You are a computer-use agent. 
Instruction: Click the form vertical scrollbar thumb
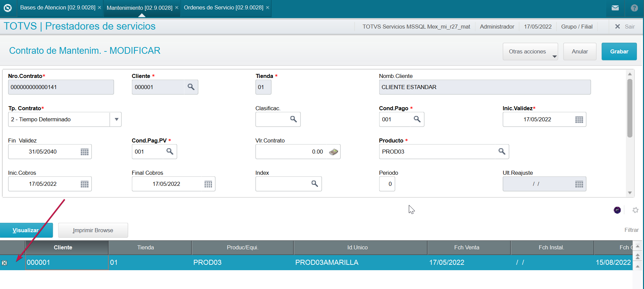pos(630,108)
